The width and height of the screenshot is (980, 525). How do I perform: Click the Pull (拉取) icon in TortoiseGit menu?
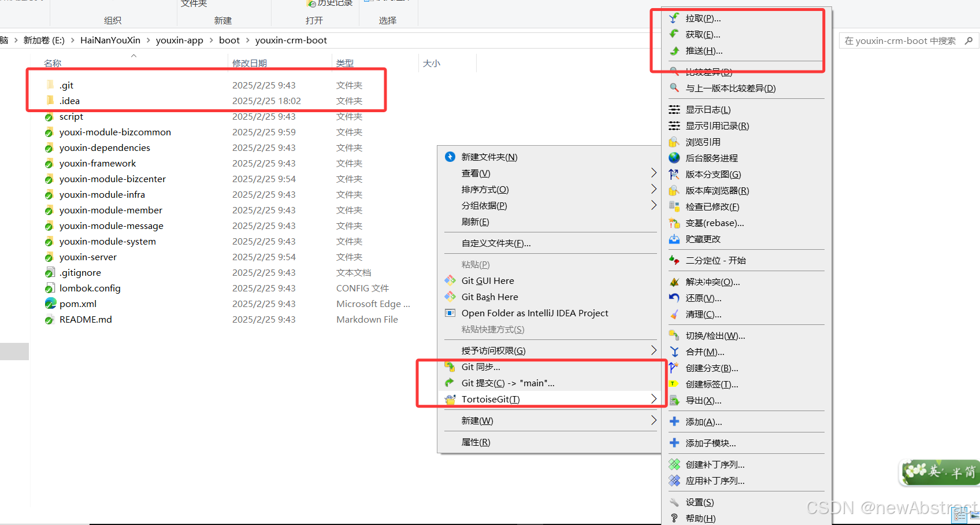coord(674,18)
